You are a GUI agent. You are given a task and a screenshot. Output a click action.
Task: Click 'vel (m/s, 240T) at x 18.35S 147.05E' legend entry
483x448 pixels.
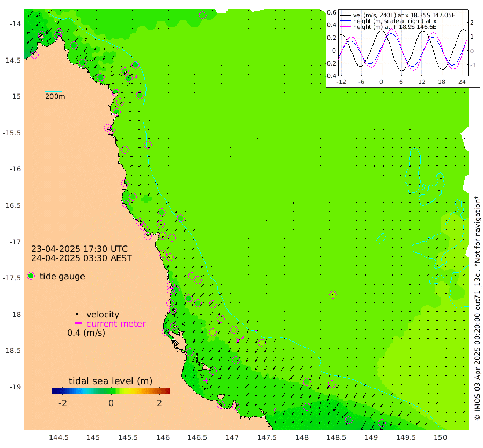tap(404, 15)
